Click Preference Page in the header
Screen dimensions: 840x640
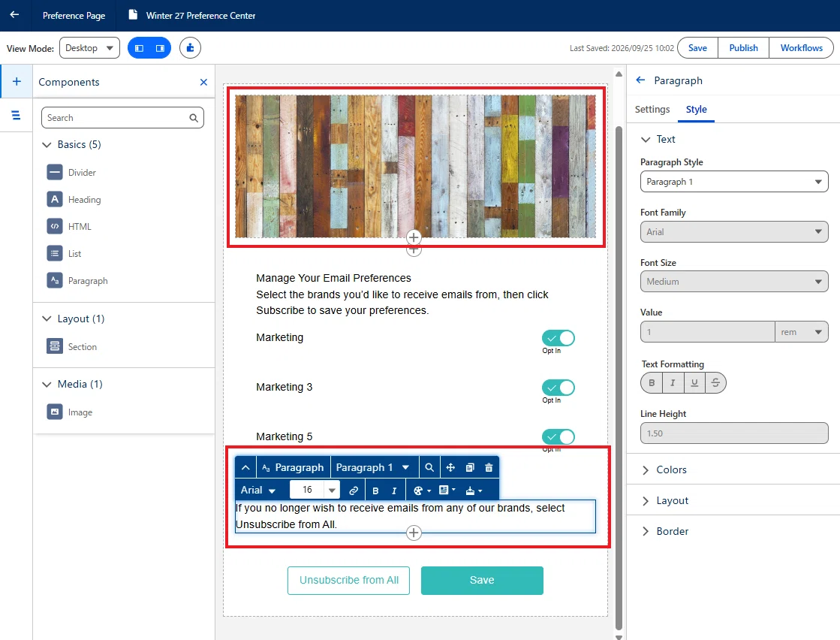(74, 16)
